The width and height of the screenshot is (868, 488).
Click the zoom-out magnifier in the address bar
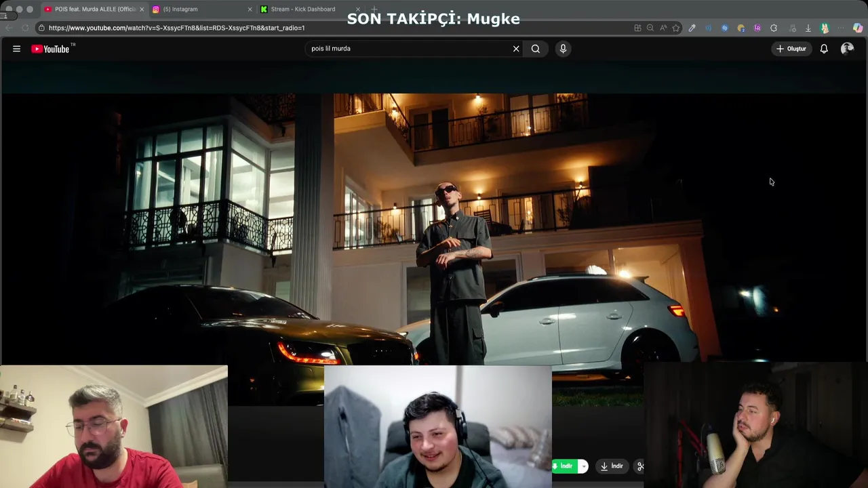(x=650, y=28)
